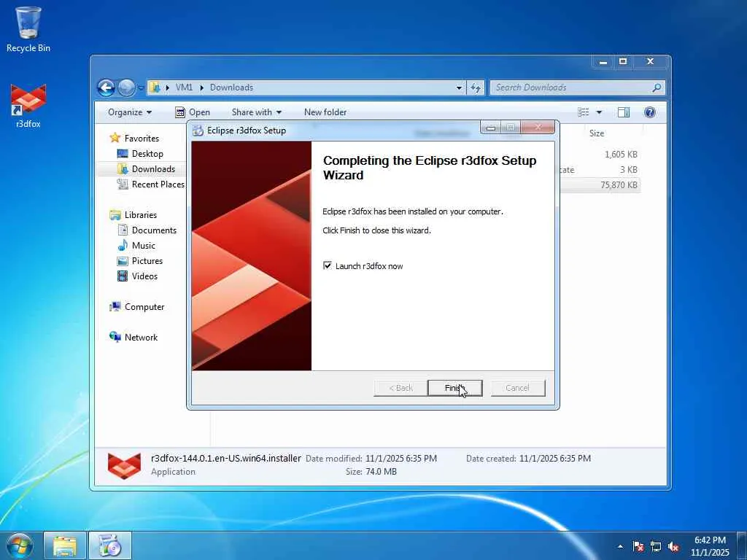Maximize the Downloads Explorer window
Viewport: 747px width, 560px height.
623,62
